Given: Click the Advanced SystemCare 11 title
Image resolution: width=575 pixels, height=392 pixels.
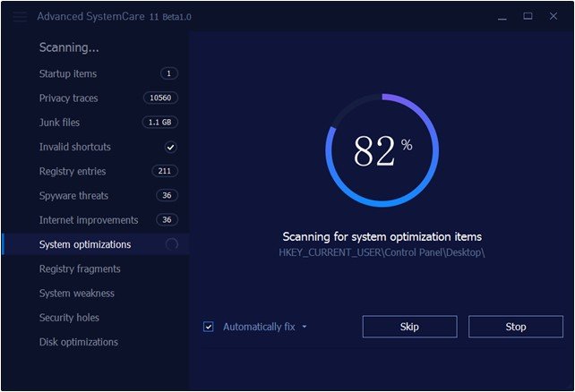Looking at the screenshot, I should [114, 16].
